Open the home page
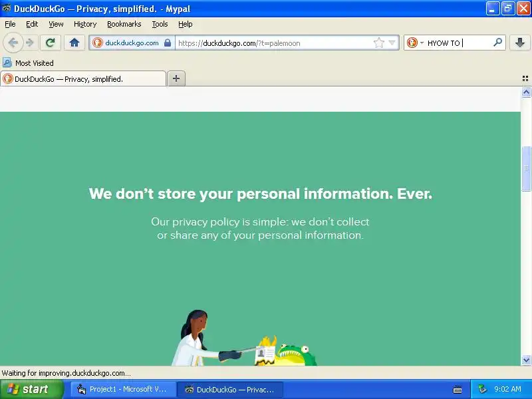Viewport: 532px width, 399px height. point(74,43)
